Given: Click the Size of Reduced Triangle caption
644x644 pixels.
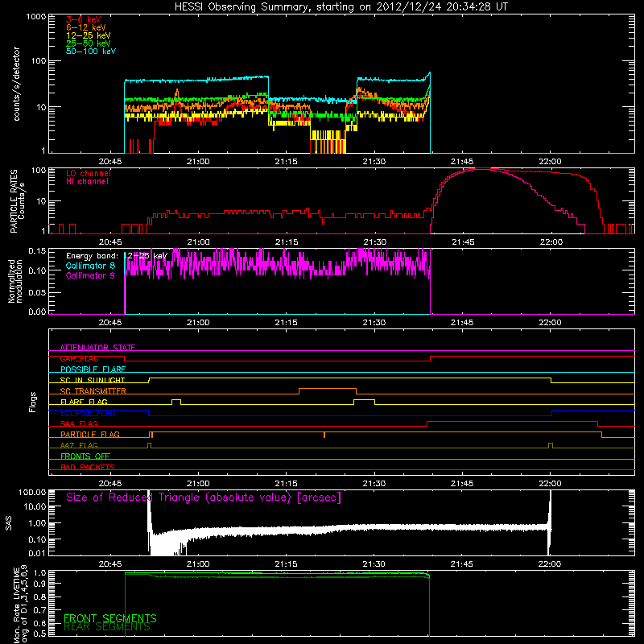Looking at the screenshot, I should coord(204,497).
